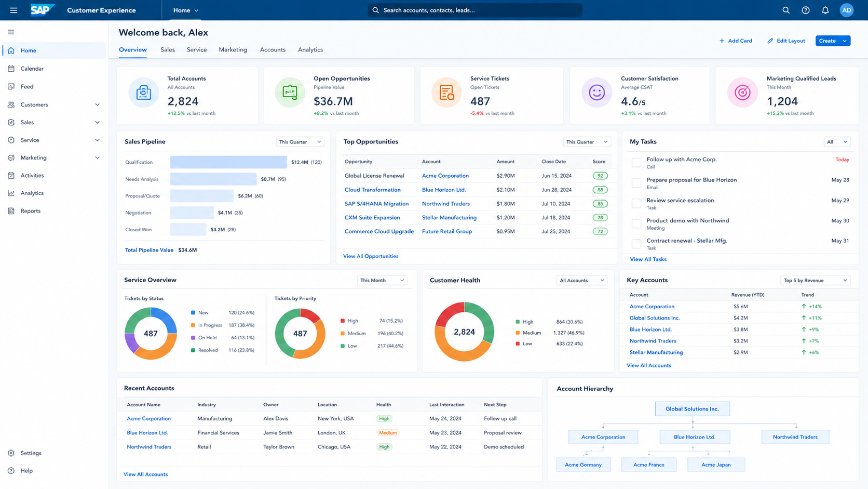Click View All Tasks link
Viewport: 868px width, 489px height.
[648, 259]
